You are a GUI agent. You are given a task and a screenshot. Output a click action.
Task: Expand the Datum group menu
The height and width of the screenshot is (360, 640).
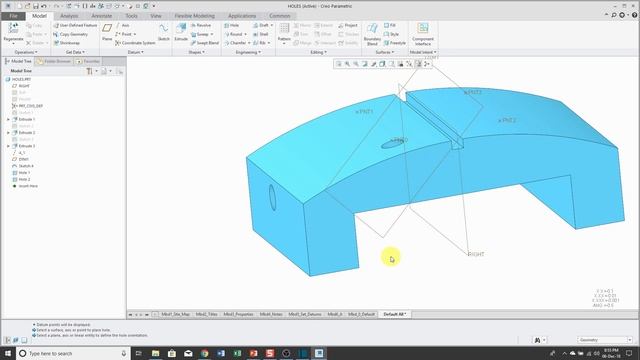(x=136, y=52)
